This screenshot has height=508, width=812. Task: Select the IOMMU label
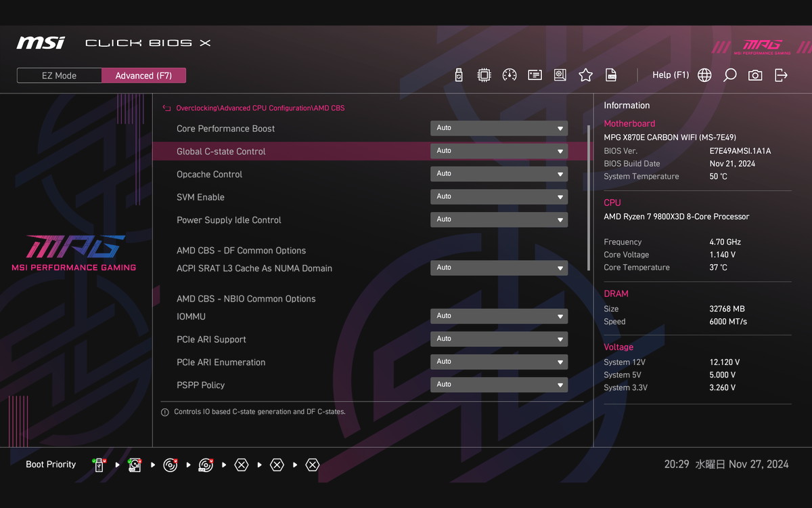(191, 316)
